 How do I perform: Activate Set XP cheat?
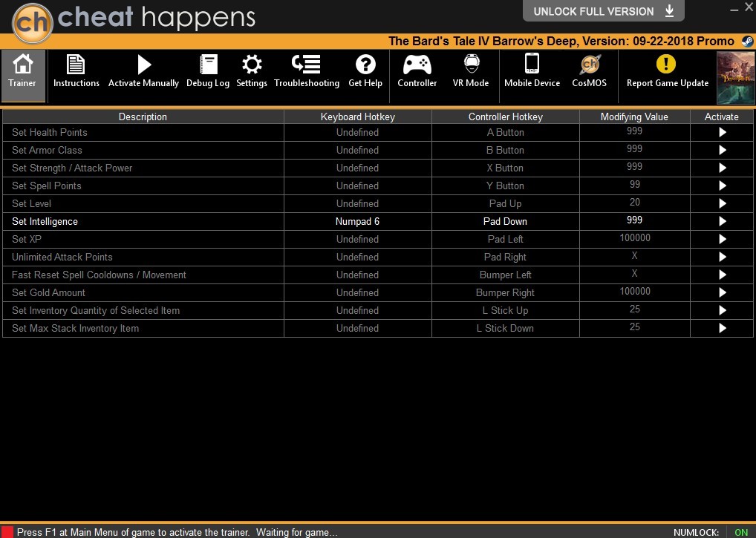tap(722, 240)
